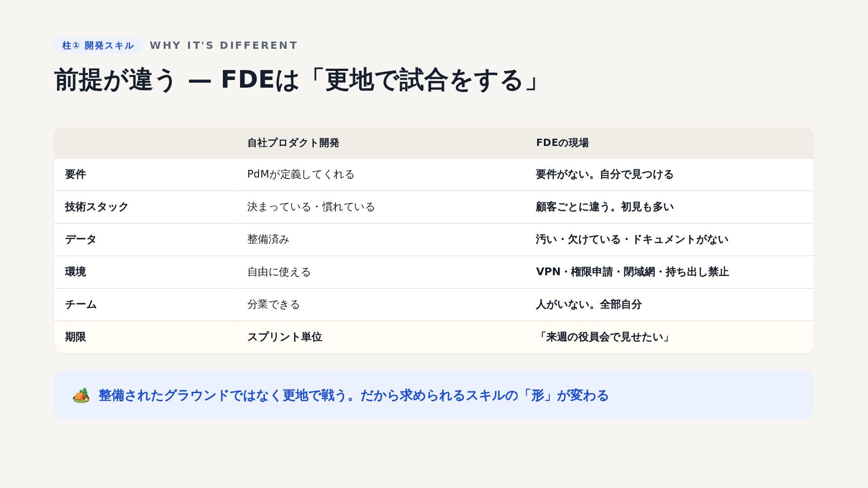Click the WHY IT'S DIFFERENT label
Image resolution: width=868 pixels, height=488 pixels.
coord(224,46)
